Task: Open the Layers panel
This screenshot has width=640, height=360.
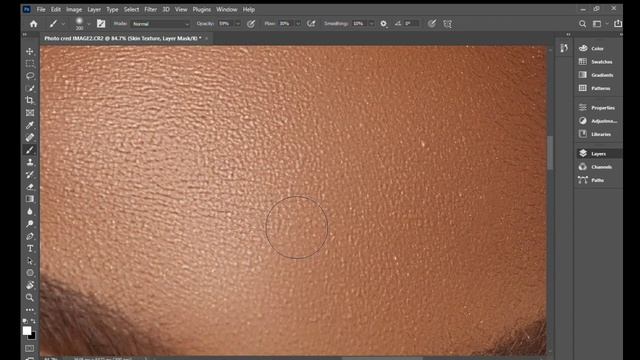Action: coord(598,153)
